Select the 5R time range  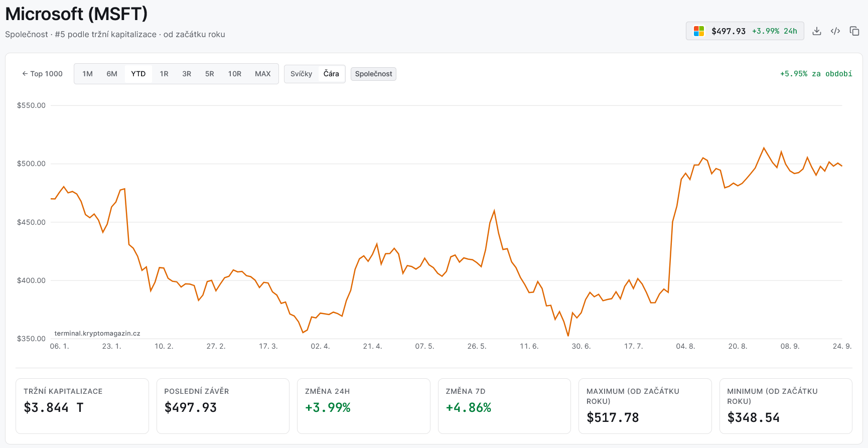coord(210,74)
